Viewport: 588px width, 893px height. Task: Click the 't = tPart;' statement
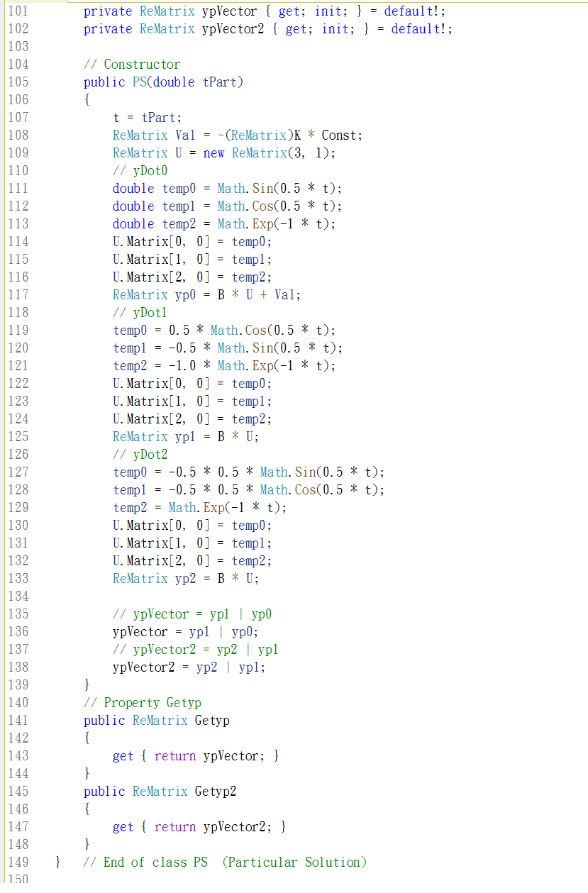point(148,118)
